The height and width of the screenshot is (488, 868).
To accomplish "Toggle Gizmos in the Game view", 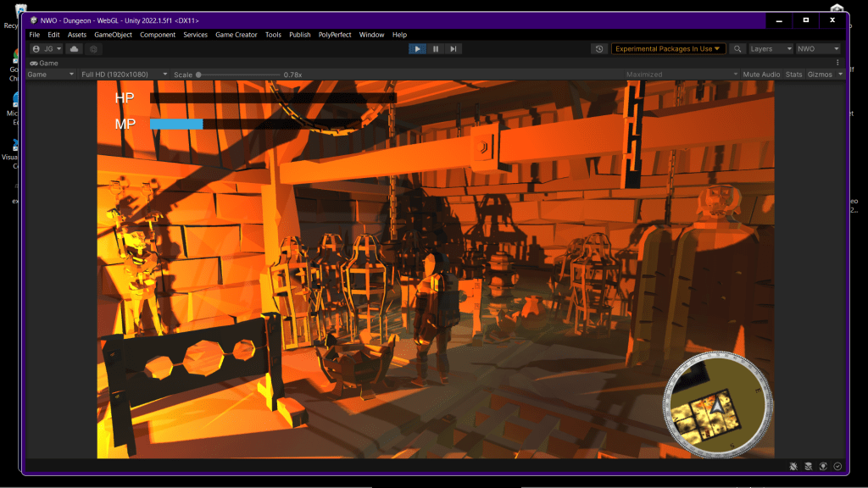I will tap(820, 75).
